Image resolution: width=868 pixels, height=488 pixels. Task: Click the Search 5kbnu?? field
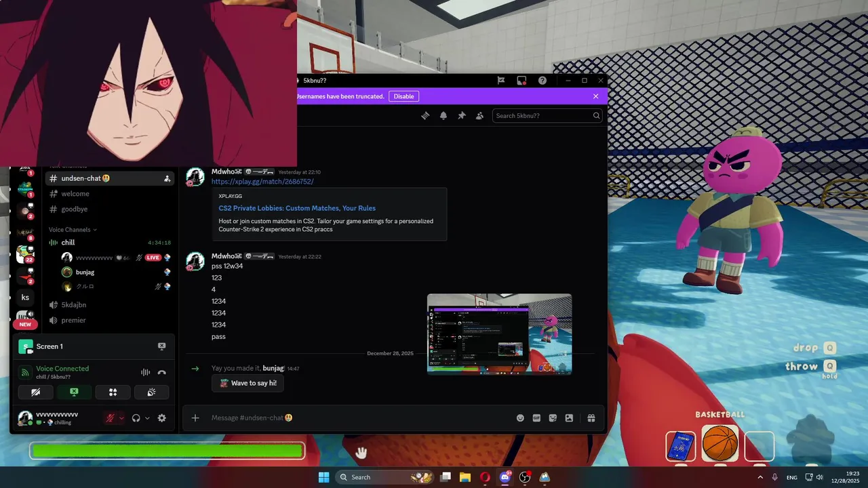coord(547,116)
